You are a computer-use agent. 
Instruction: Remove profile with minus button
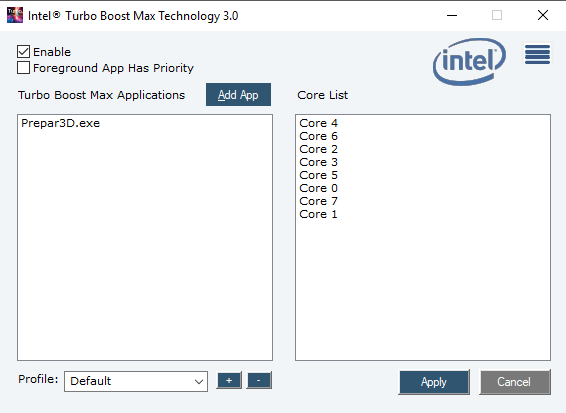pos(259,381)
